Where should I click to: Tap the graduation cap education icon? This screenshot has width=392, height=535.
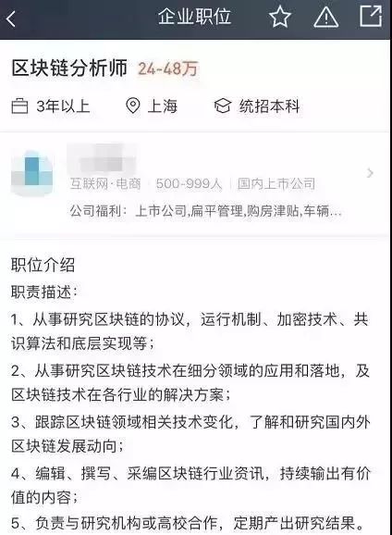pyautogui.click(x=223, y=106)
